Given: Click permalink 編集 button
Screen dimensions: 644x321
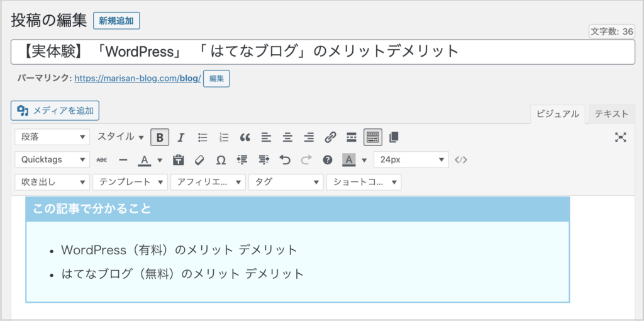Looking at the screenshot, I should point(216,79).
